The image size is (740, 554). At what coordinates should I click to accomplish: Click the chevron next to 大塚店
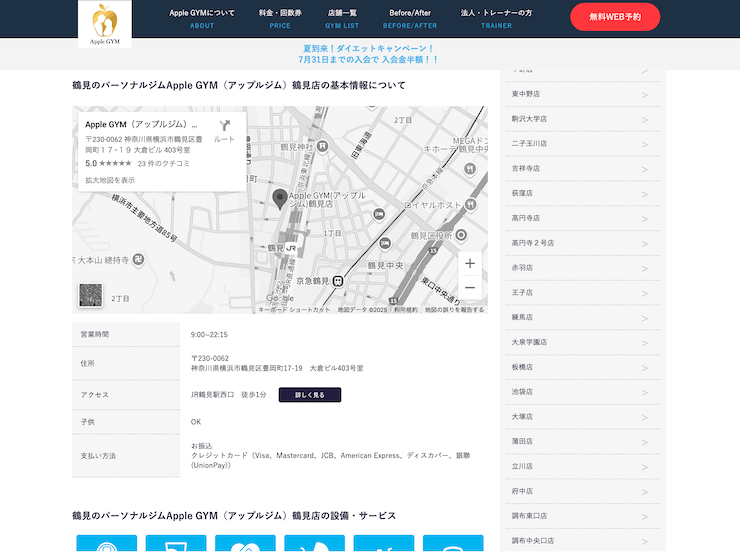coord(645,418)
